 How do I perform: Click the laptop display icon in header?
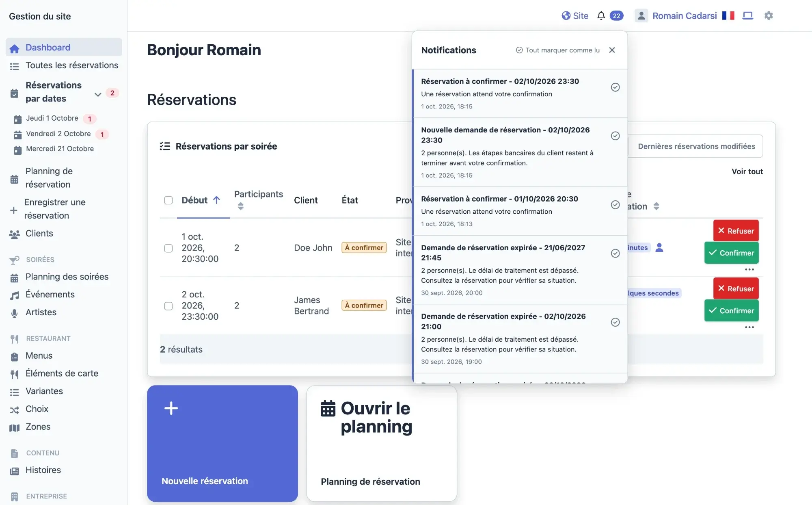[x=747, y=16]
